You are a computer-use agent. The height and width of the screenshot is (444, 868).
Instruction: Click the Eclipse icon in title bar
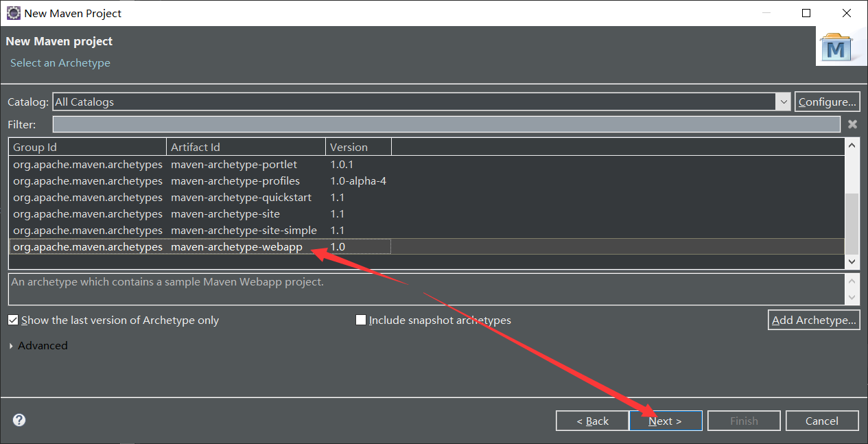pos(13,13)
